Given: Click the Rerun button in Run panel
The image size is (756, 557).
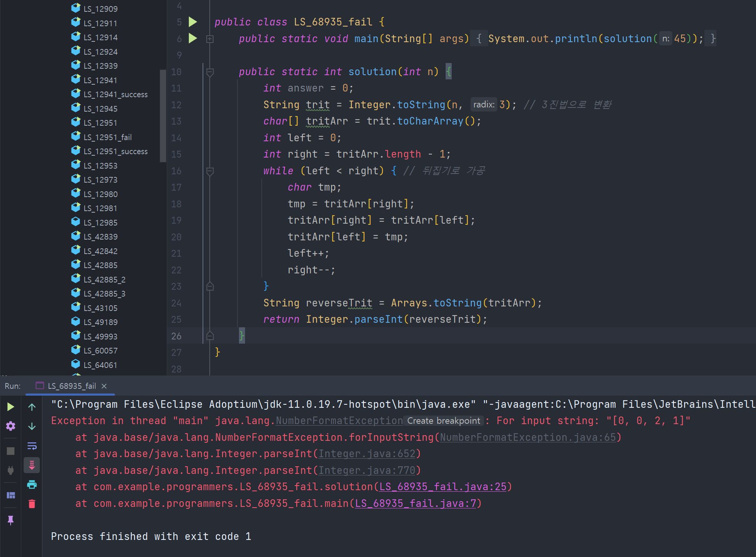Looking at the screenshot, I should pos(11,407).
